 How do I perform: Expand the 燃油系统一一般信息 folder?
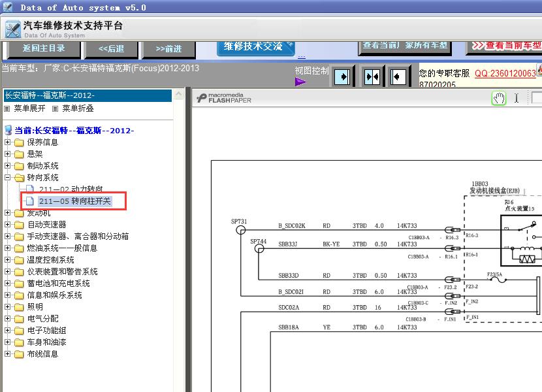(8, 248)
